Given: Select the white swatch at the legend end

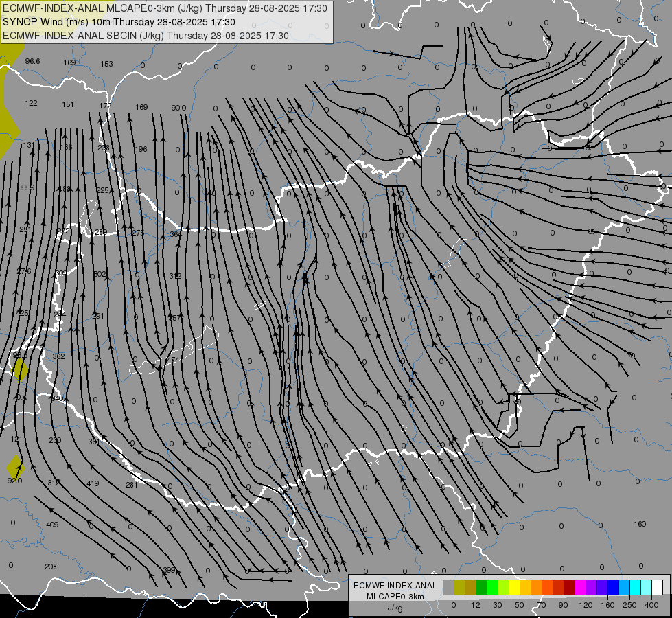Looking at the screenshot, I should coord(657,588).
